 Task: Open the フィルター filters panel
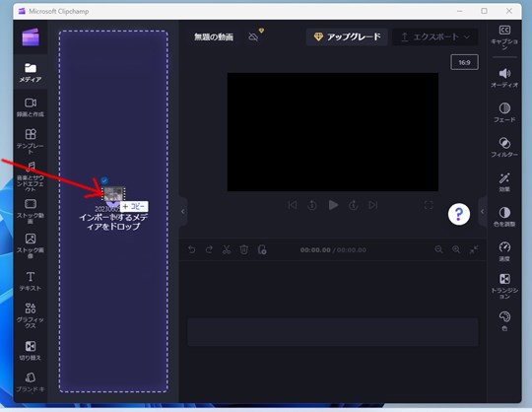[x=504, y=147]
